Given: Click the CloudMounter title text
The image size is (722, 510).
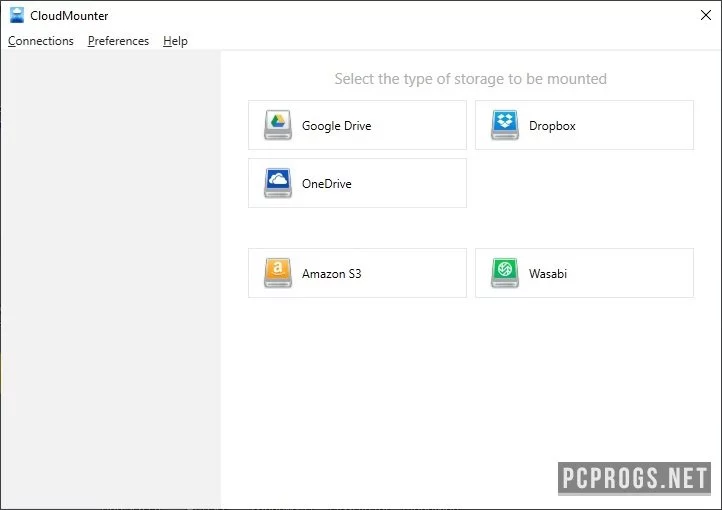Looking at the screenshot, I should tap(69, 16).
